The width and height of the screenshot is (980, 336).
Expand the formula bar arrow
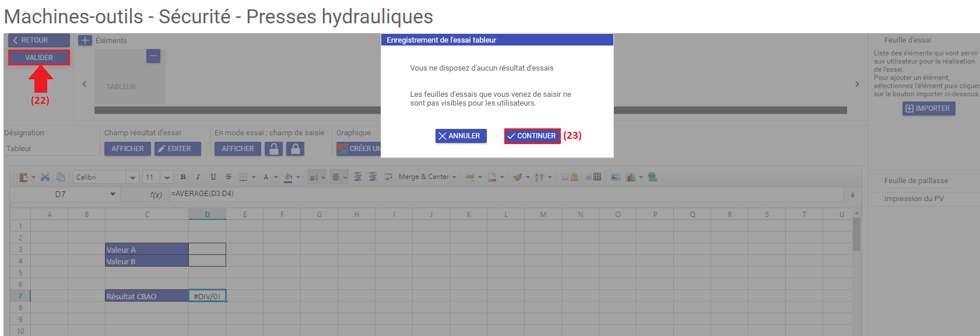[852, 195]
